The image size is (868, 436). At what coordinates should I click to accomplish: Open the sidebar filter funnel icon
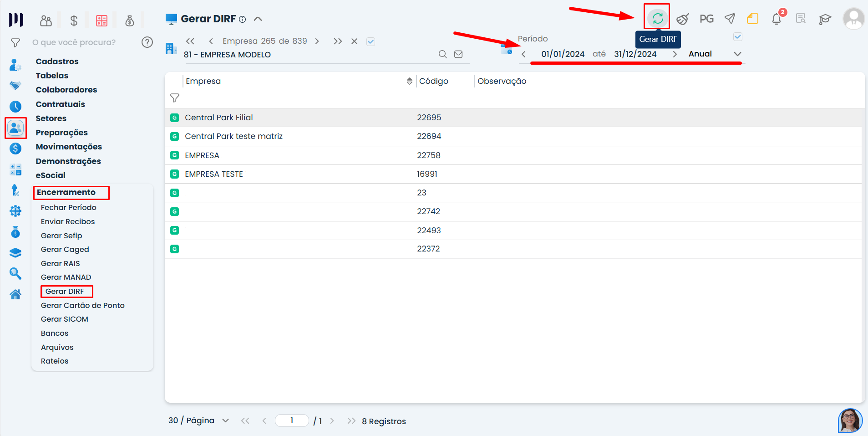click(x=15, y=43)
